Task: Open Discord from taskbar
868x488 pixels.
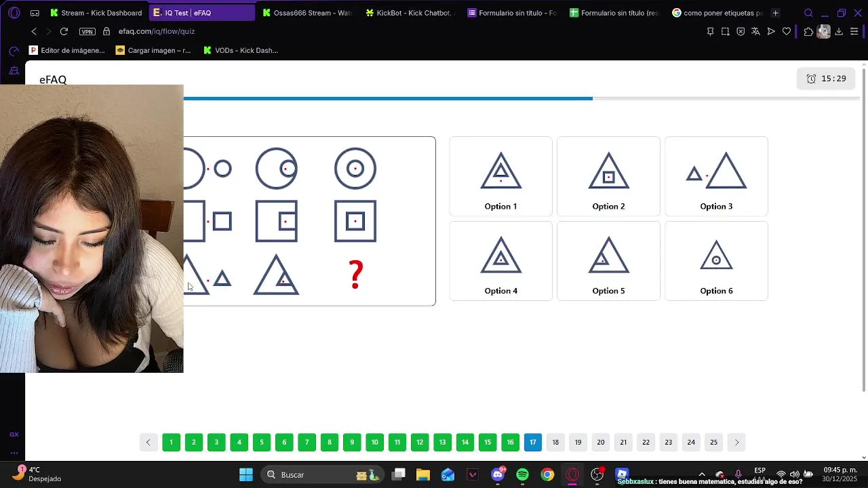Action: coord(498,474)
